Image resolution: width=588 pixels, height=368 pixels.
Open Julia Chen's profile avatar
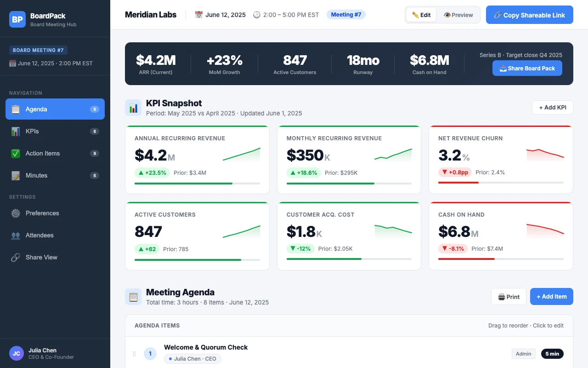[17, 353]
